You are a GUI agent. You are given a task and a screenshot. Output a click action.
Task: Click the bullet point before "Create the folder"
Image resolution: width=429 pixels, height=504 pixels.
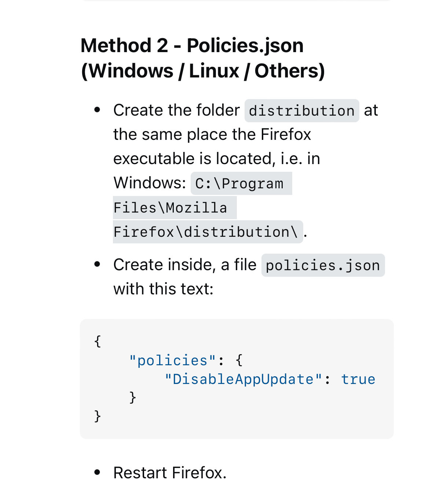(x=97, y=110)
